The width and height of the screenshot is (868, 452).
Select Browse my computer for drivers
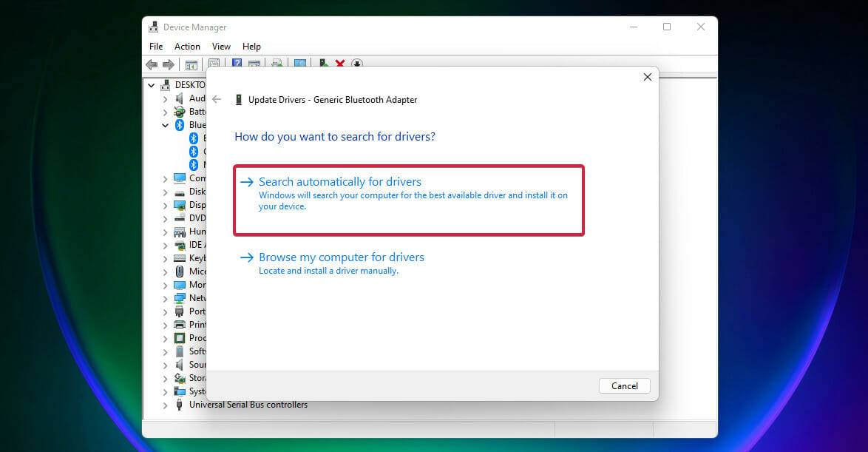click(x=341, y=257)
